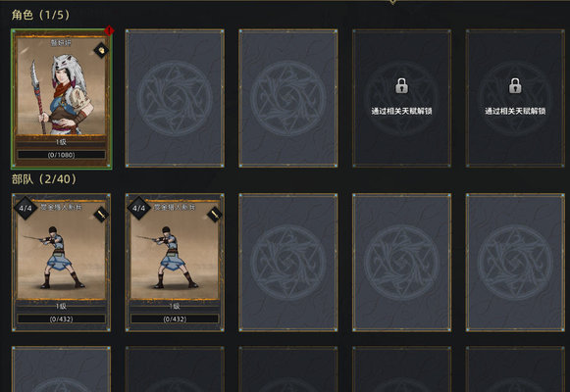Open the second empty character slot
570x392 pixels.
pyautogui.click(x=175, y=98)
